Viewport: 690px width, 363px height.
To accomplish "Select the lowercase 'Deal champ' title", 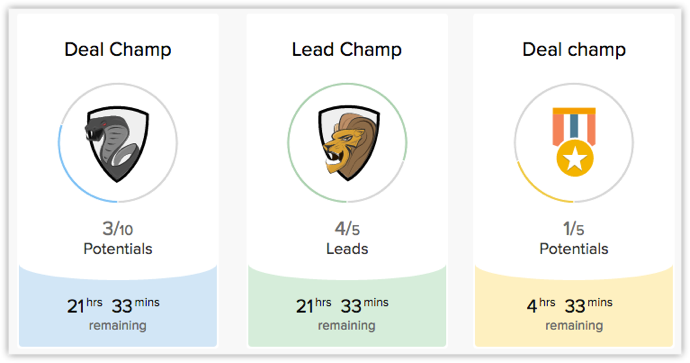I will pos(574,49).
